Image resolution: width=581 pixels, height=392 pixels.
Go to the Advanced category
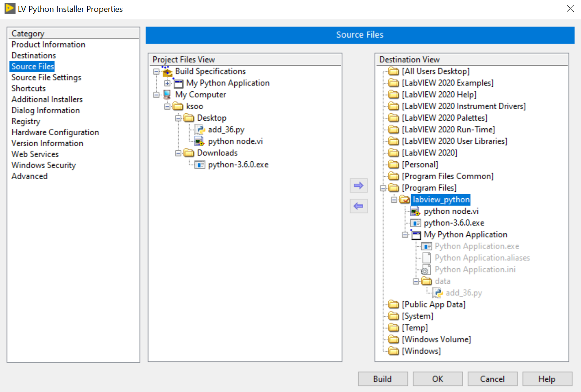[x=30, y=176]
